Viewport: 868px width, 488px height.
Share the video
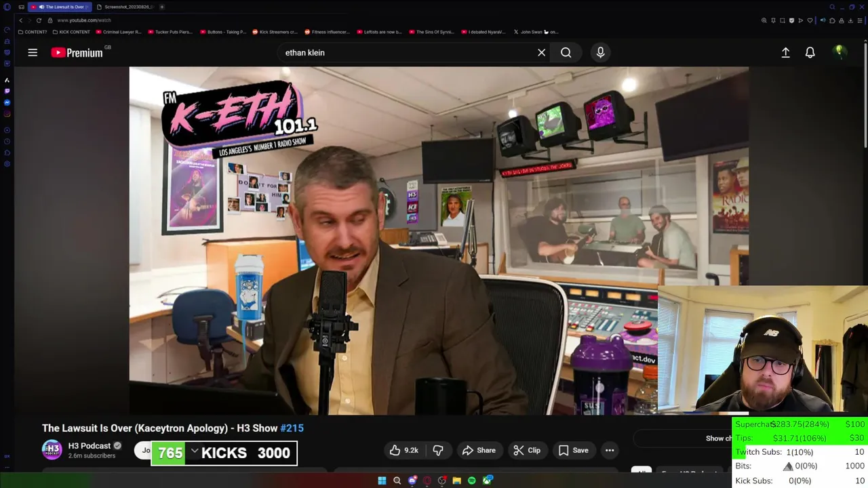click(x=479, y=450)
